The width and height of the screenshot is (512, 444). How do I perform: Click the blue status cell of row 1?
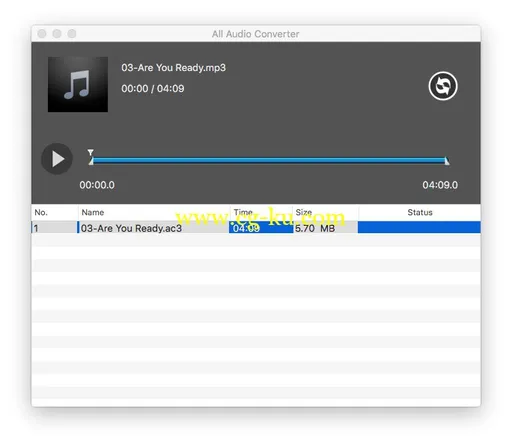[419, 227]
